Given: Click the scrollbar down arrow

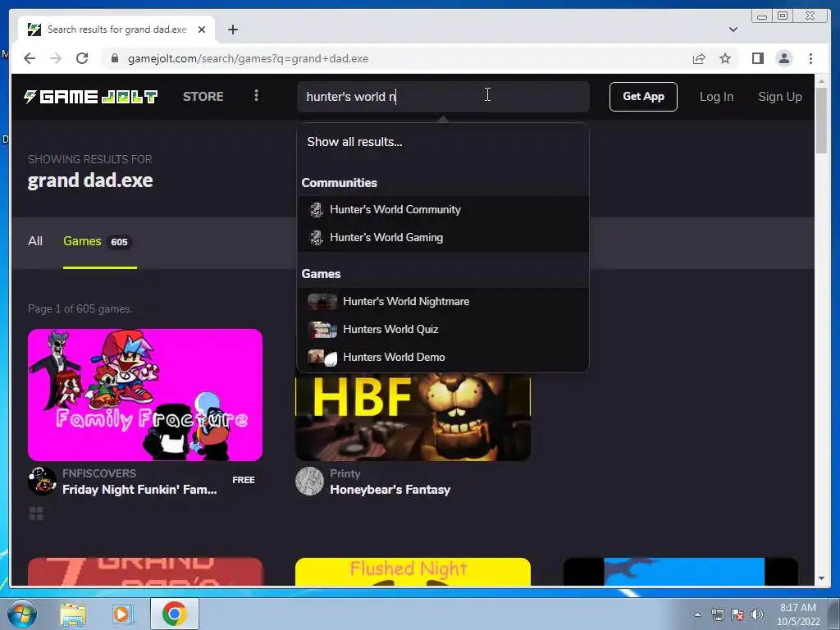Looking at the screenshot, I should click(821, 579).
